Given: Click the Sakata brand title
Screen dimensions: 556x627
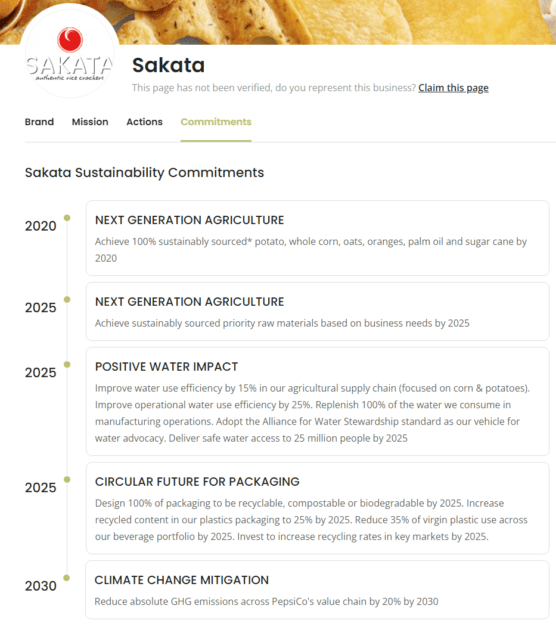Looking at the screenshot, I should pos(168,65).
